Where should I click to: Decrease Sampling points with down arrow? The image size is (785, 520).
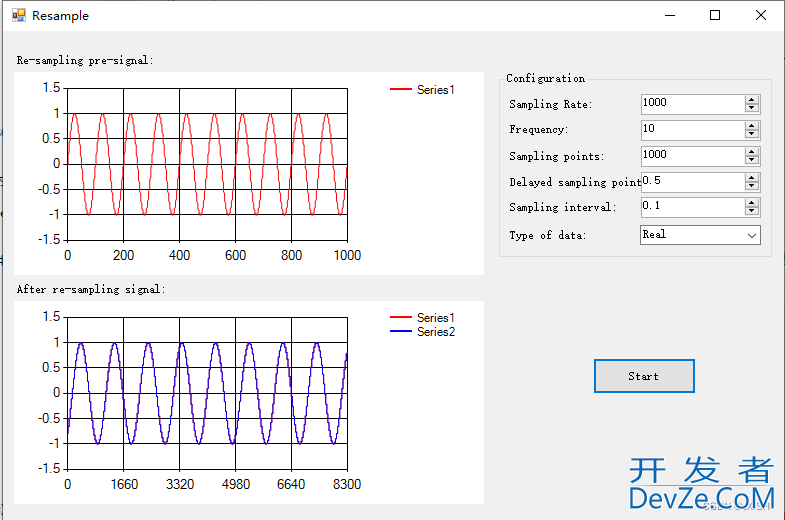pyautogui.click(x=751, y=160)
